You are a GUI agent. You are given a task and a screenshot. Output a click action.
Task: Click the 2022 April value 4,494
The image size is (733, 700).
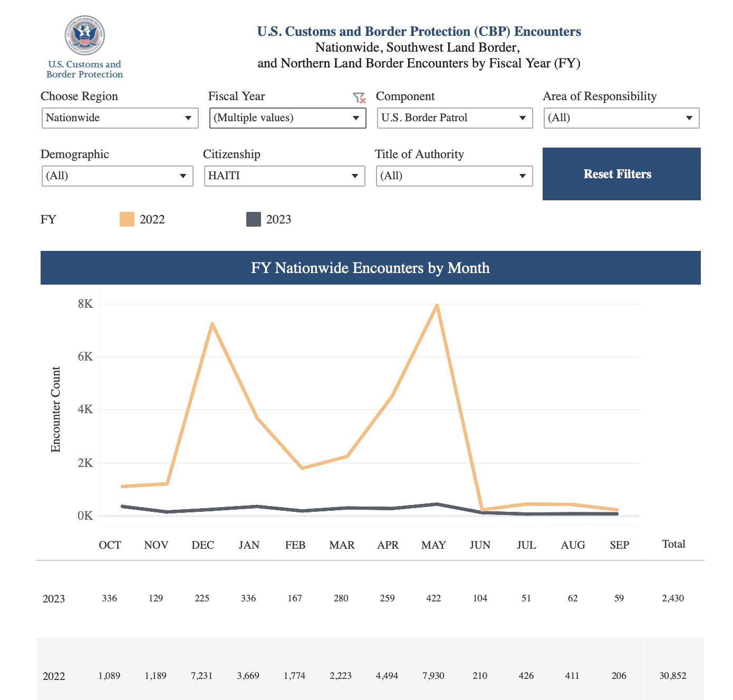pyautogui.click(x=387, y=676)
